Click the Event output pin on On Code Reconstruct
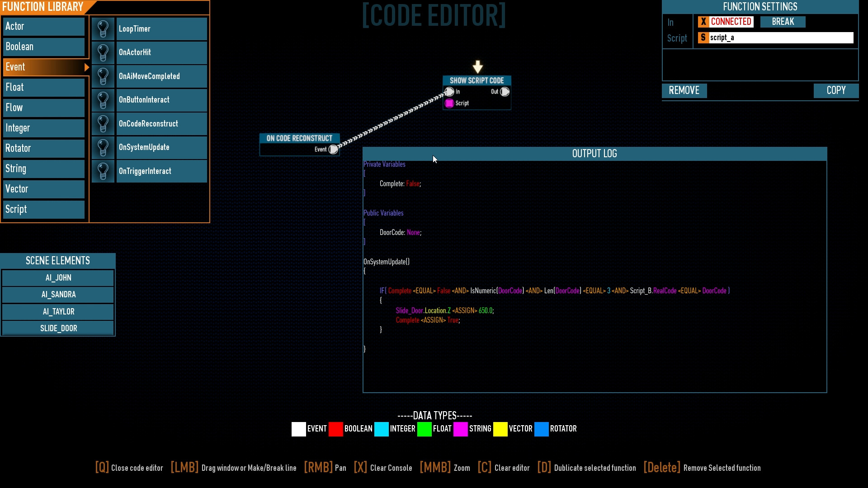The width and height of the screenshot is (868, 488). coord(333,150)
